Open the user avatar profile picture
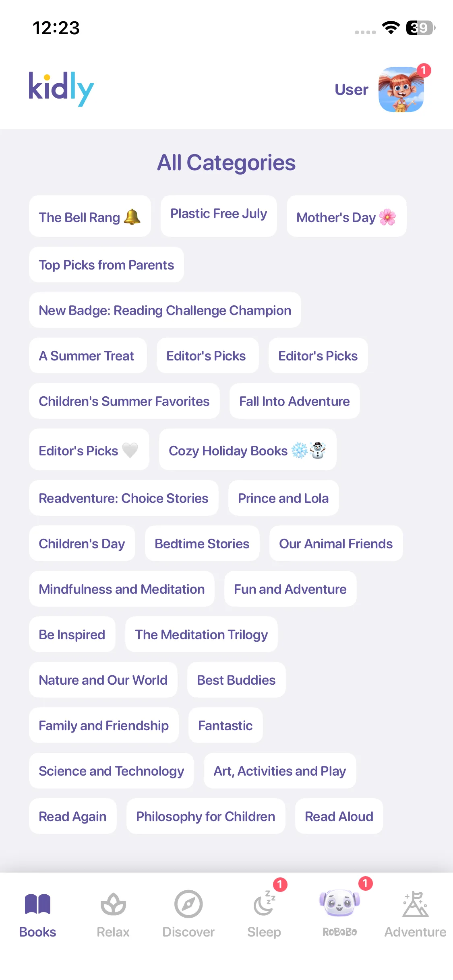The image size is (453, 980). [x=401, y=89]
